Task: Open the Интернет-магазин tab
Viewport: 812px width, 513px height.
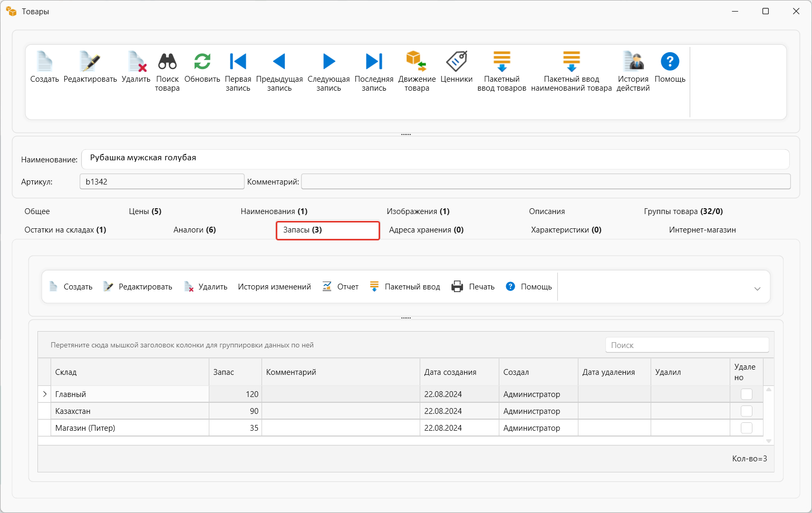Action: click(x=702, y=230)
